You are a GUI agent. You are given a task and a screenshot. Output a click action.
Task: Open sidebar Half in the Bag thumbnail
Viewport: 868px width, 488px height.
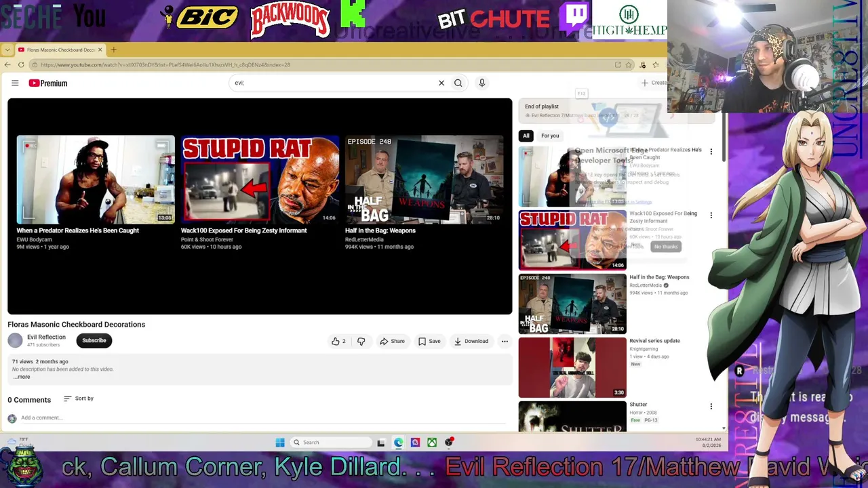click(x=572, y=304)
